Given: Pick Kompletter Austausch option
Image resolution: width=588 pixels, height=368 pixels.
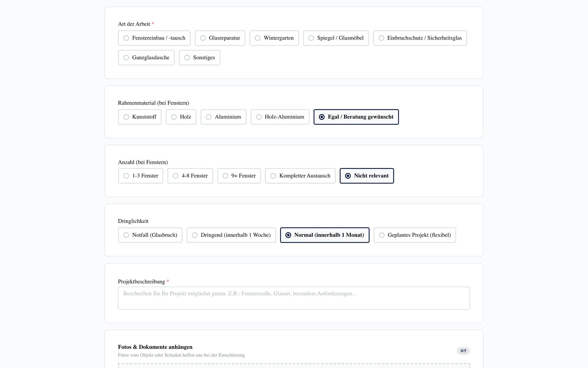Looking at the screenshot, I should 300,176.
